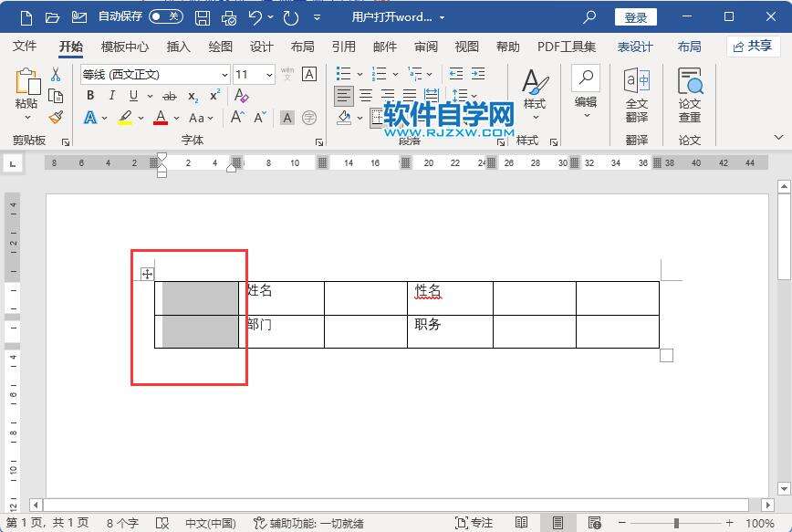The width and height of the screenshot is (792, 532).
Task: Open the font size dropdown
Action: click(269, 75)
